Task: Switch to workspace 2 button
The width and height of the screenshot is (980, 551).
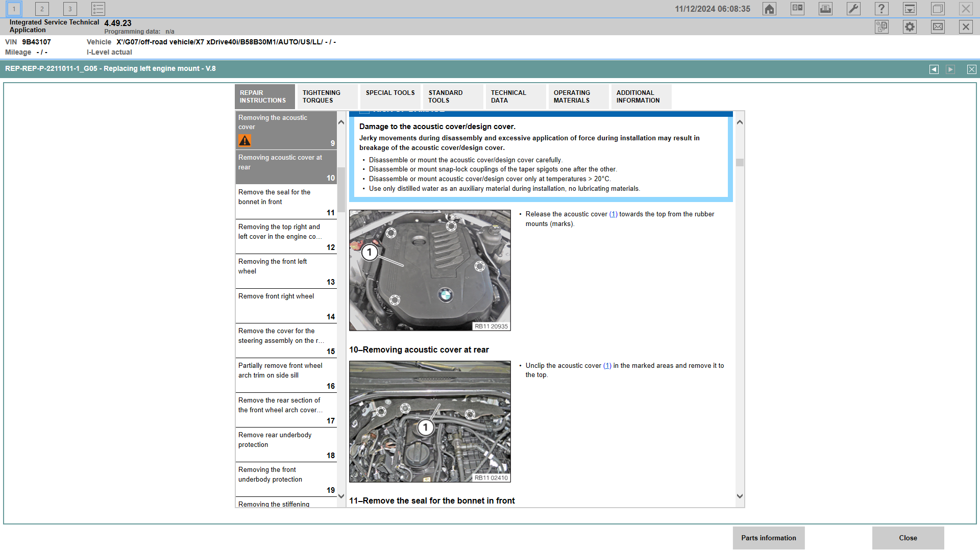Action: coord(42,9)
